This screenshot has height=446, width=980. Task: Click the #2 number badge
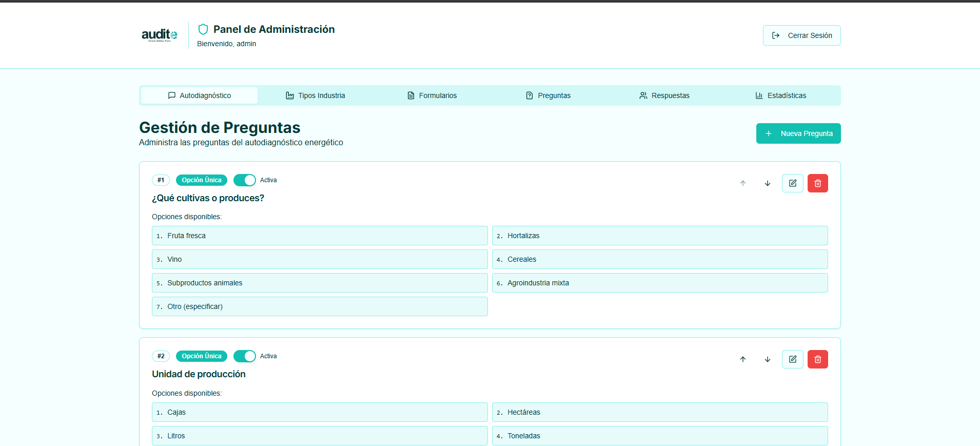tap(161, 356)
